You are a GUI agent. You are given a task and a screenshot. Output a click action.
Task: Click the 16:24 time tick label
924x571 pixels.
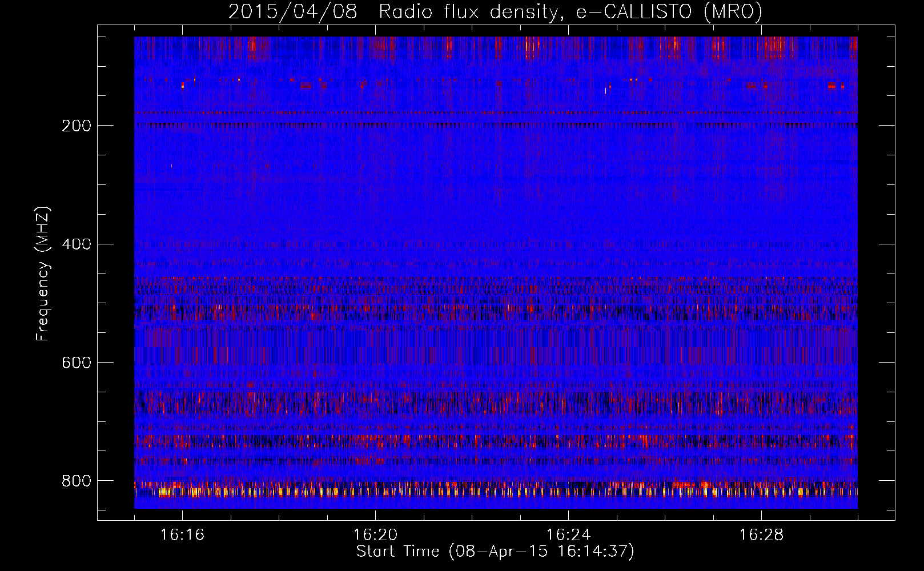tap(568, 535)
